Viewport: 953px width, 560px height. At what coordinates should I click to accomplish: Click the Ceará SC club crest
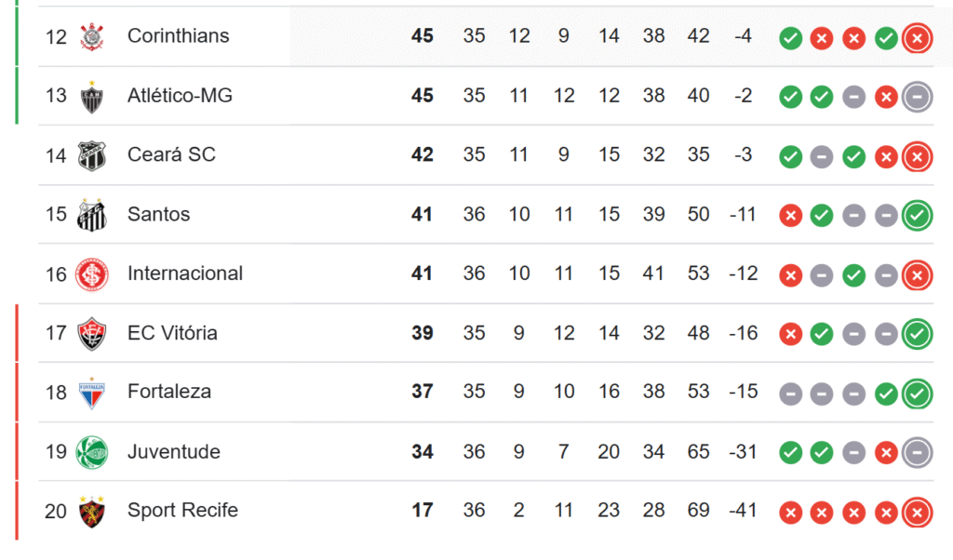click(x=92, y=155)
